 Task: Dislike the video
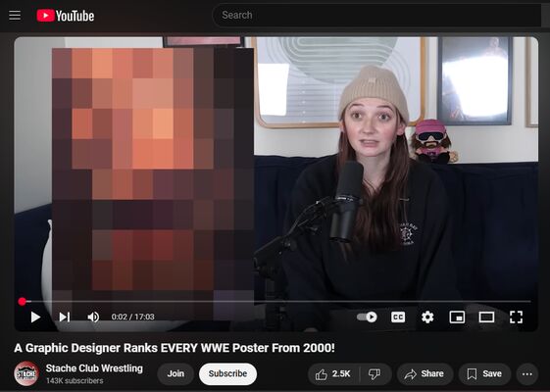tap(375, 373)
